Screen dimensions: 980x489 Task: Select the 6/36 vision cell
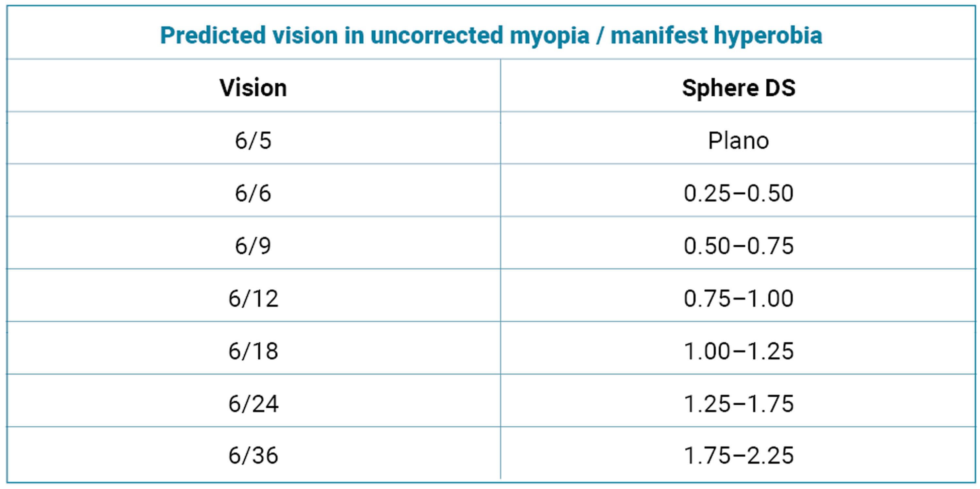253,455
